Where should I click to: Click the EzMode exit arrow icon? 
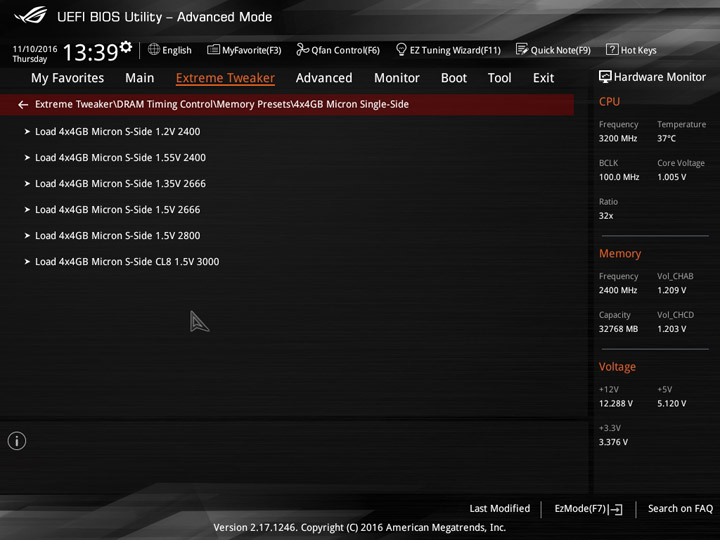pos(616,509)
